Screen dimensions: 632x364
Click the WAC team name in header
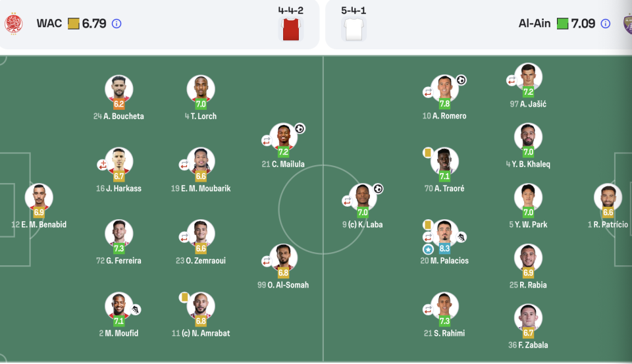click(49, 24)
